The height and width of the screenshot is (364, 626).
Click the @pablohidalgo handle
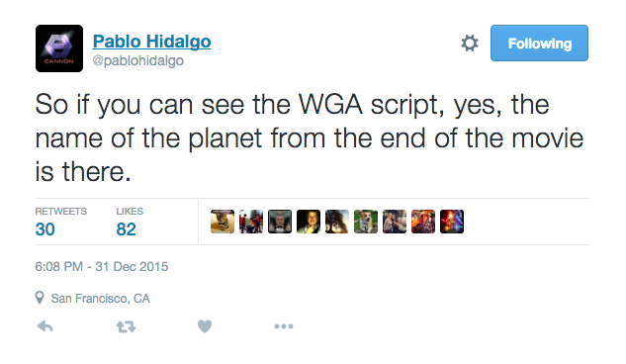coord(138,60)
